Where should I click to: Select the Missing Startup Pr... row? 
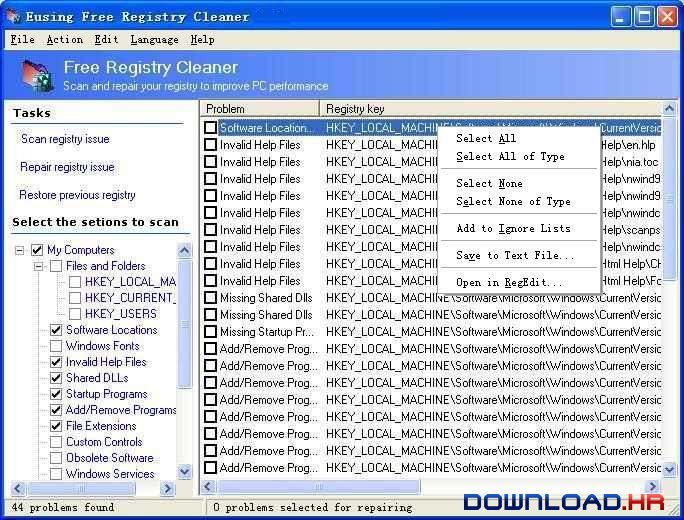click(431, 332)
